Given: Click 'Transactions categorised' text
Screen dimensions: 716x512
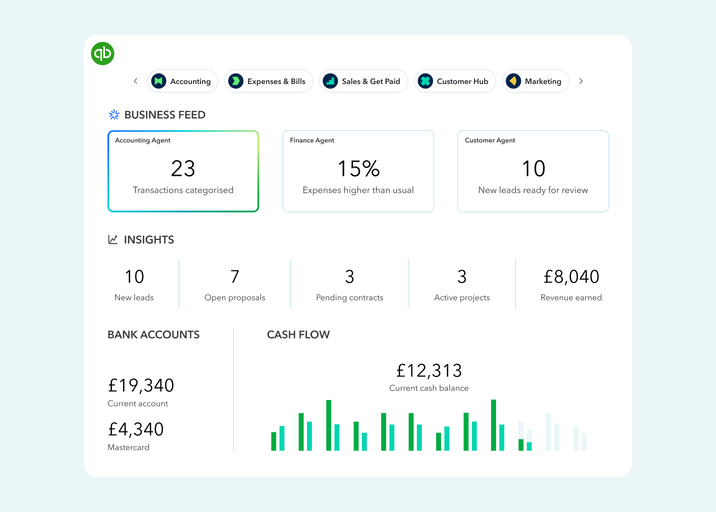Looking at the screenshot, I should pyautogui.click(x=183, y=190).
